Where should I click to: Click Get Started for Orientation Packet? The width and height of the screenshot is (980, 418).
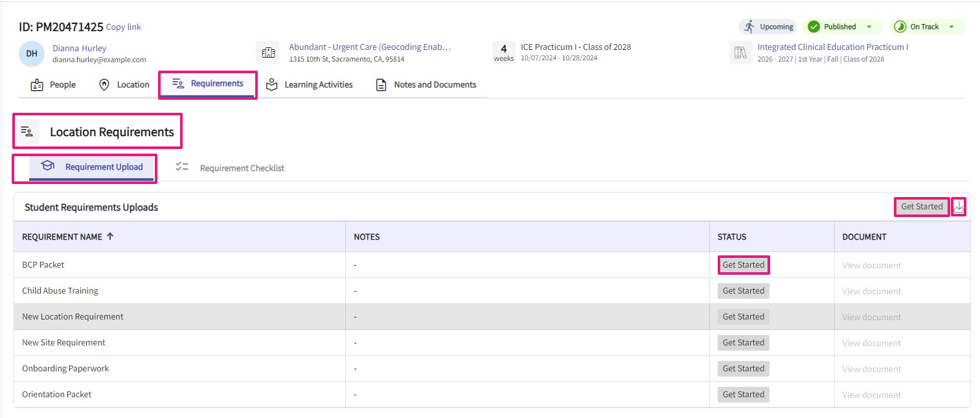[x=743, y=394]
